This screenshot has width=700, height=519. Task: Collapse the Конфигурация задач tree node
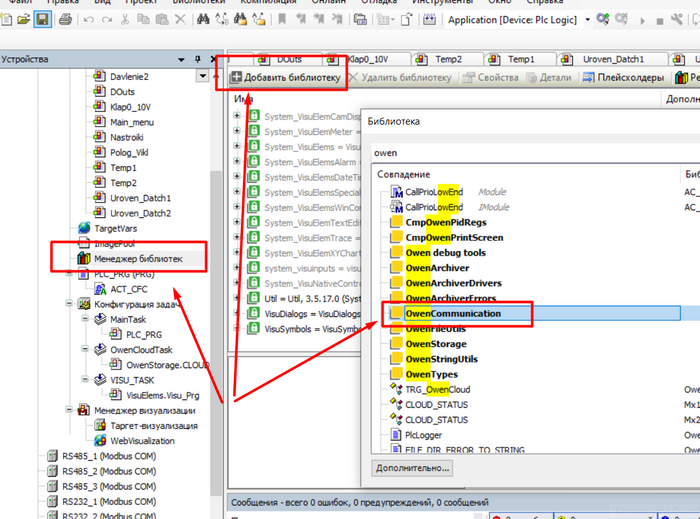(69, 304)
